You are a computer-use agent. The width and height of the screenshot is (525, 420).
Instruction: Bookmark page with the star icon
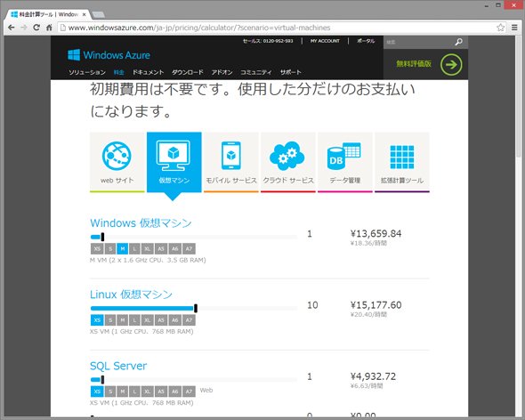(x=501, y=28)
